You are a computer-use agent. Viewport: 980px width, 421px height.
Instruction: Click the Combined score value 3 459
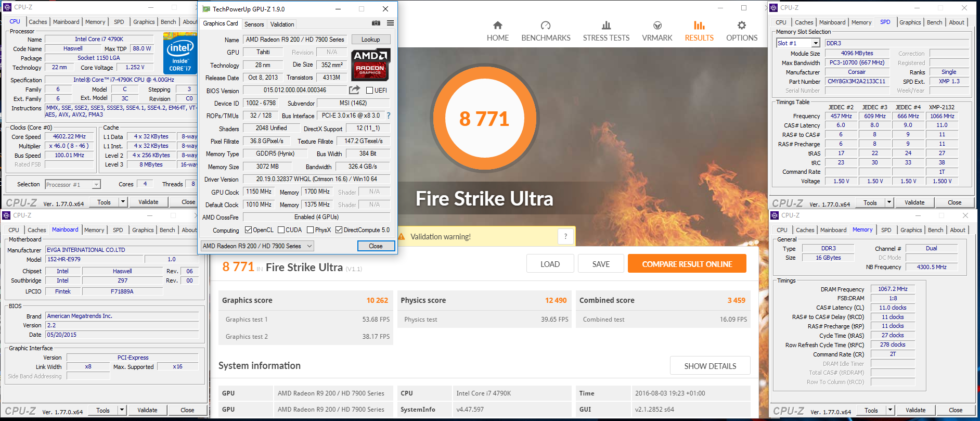(737, 300)
